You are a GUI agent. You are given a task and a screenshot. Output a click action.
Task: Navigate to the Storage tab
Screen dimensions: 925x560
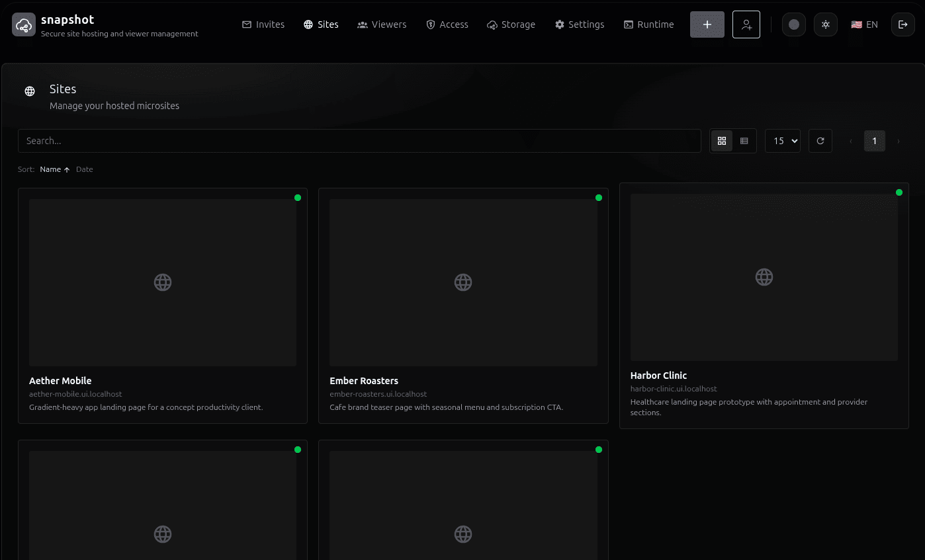tap(511, 24)
